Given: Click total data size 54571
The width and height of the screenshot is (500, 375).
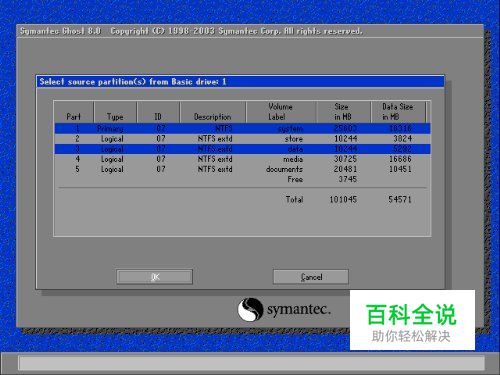Looking at the screenshot, I should point(400,199).
